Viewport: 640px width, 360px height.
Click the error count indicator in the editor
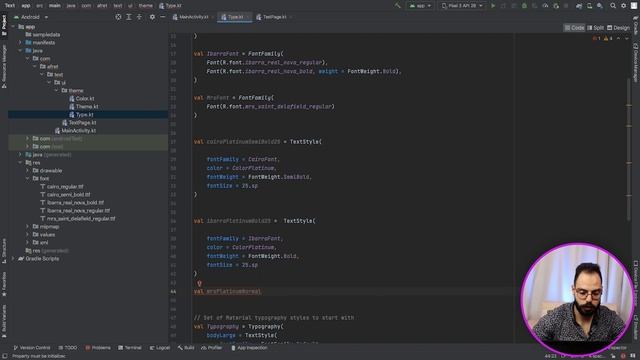click(596, 38)
